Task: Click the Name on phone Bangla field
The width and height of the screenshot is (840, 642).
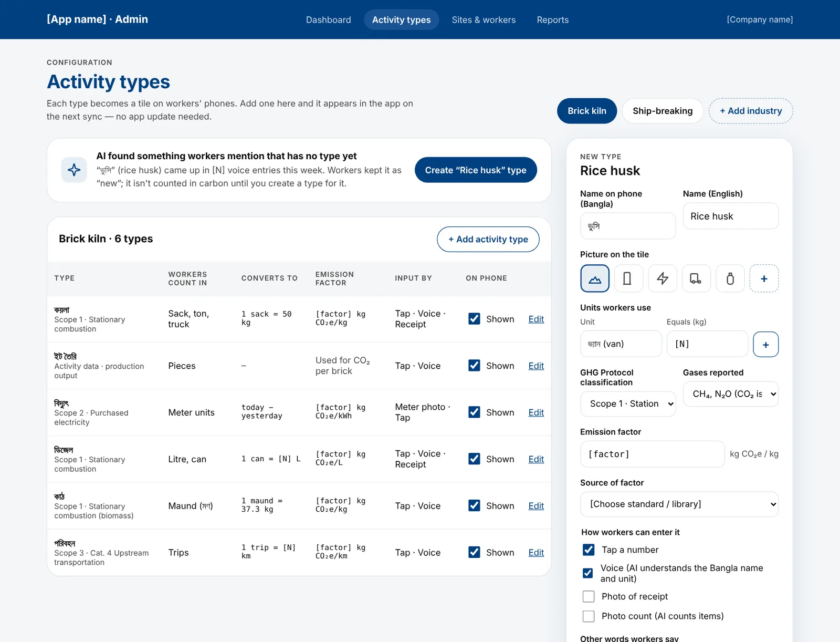Action: (x=628, y=226)
